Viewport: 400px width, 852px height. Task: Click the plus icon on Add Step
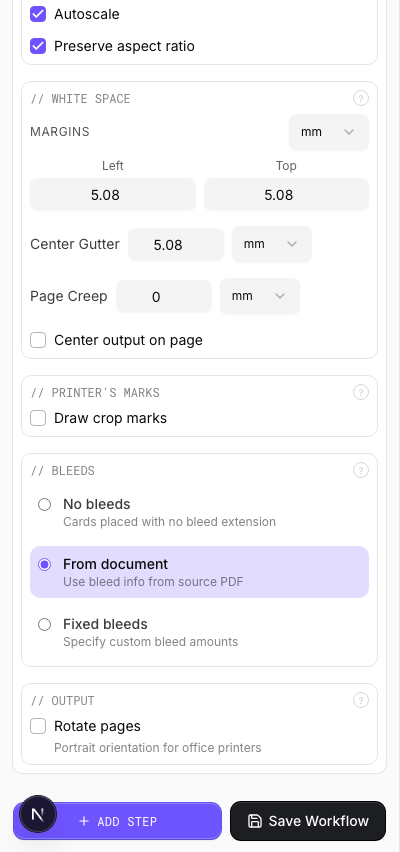point(84,821)
